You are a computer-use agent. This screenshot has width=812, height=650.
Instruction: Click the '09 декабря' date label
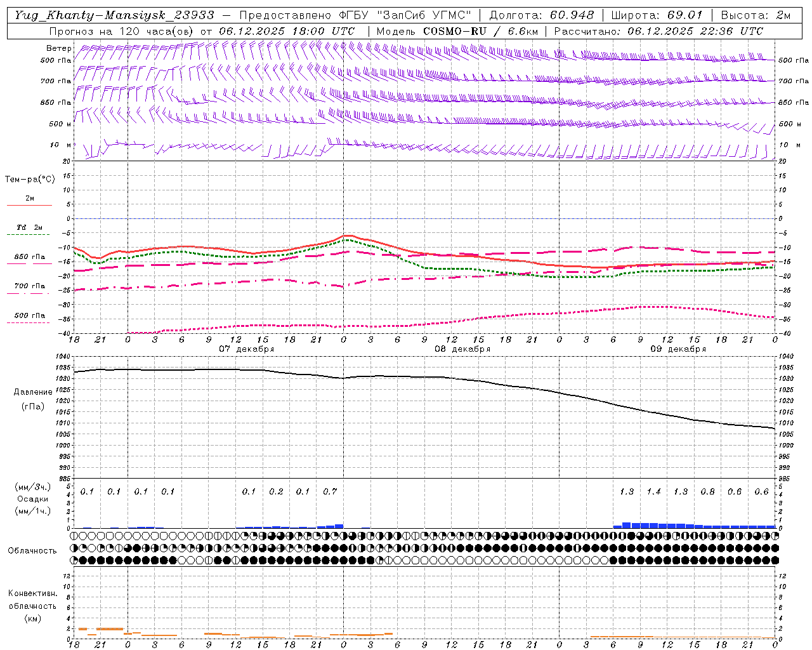[x=678, y=349]
